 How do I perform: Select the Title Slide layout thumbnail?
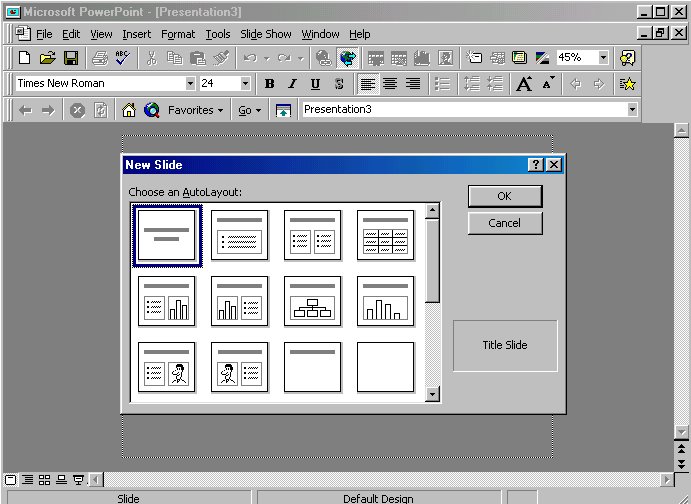tap(167, 235)
